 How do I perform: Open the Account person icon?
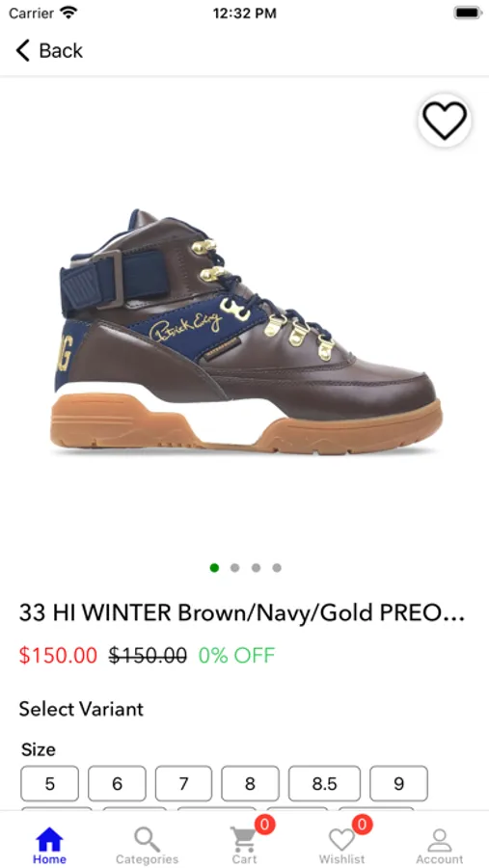click(x=440, y=840)
